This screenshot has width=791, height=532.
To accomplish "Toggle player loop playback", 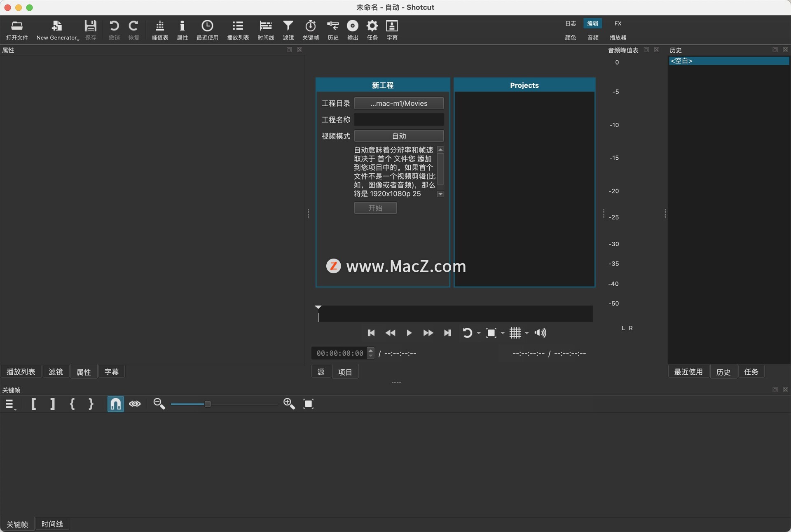I will [467, 333].
